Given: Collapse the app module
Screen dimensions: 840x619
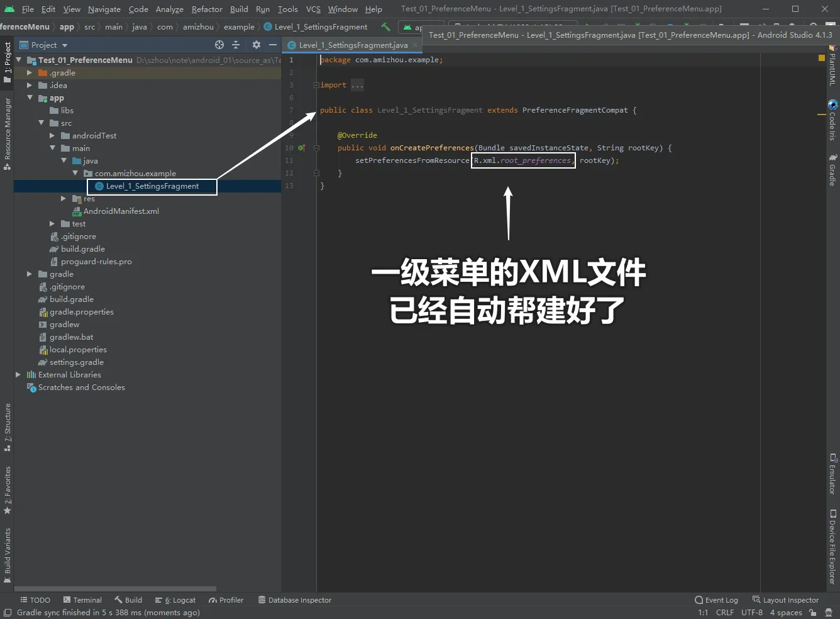Looking at the screenshot, I should click(30, 98).
